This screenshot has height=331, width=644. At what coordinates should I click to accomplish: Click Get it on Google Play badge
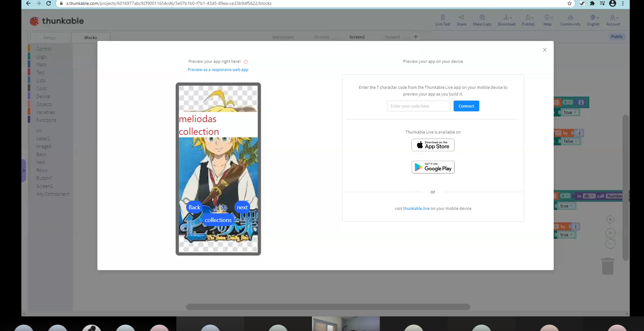point(433,167)
